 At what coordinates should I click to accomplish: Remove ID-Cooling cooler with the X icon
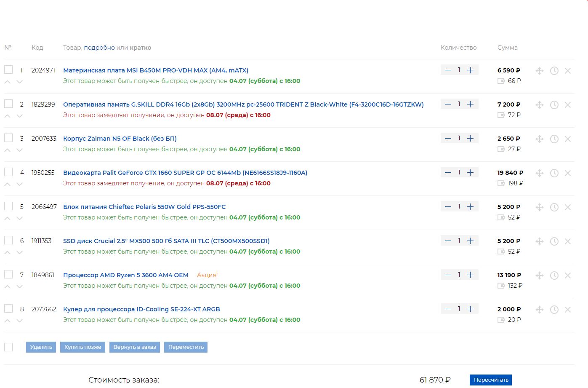tap(568, 310)
